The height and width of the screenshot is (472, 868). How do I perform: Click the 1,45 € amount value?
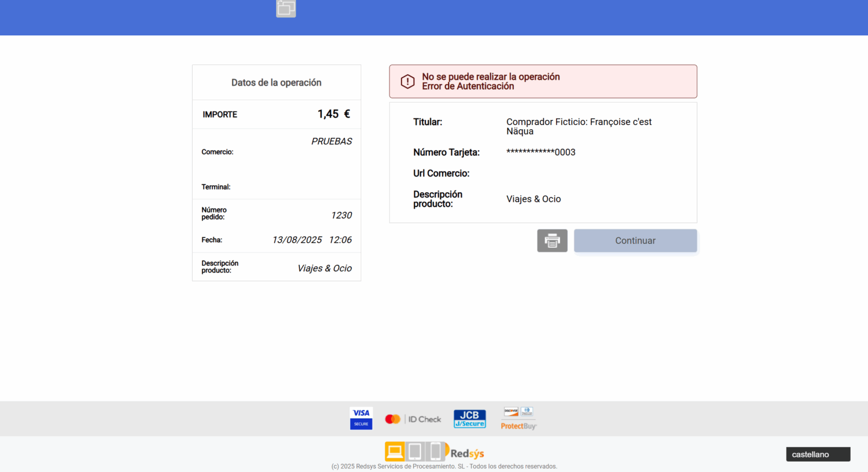(x=333, y=114)
